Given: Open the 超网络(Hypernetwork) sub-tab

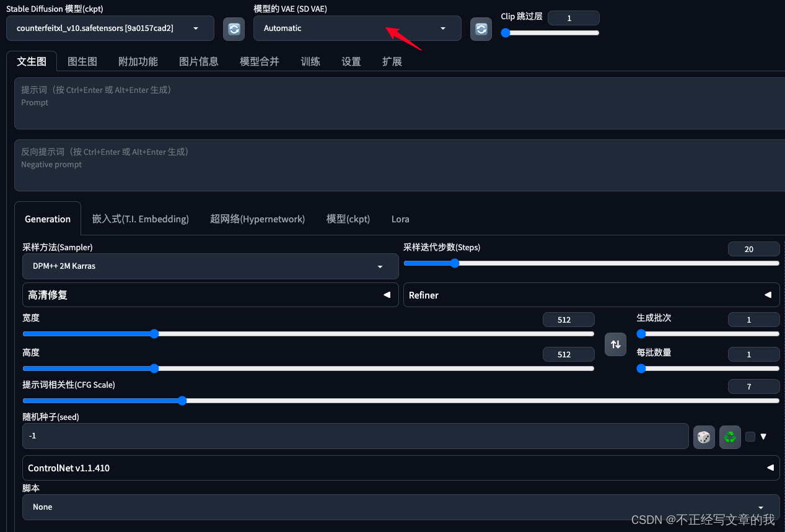Looking at the screenshot, I should click(x=258, y=219).
